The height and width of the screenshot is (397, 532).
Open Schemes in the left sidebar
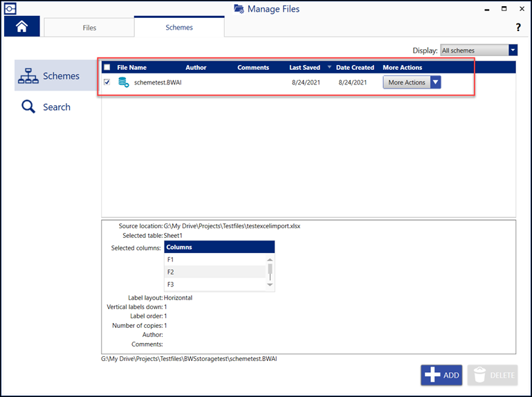(56, 75)
